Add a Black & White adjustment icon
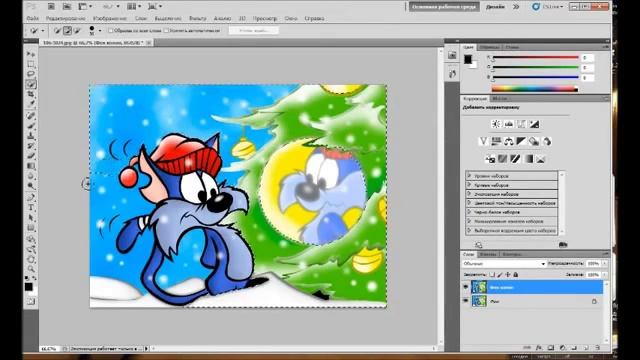640x360 pixels. 521,142
